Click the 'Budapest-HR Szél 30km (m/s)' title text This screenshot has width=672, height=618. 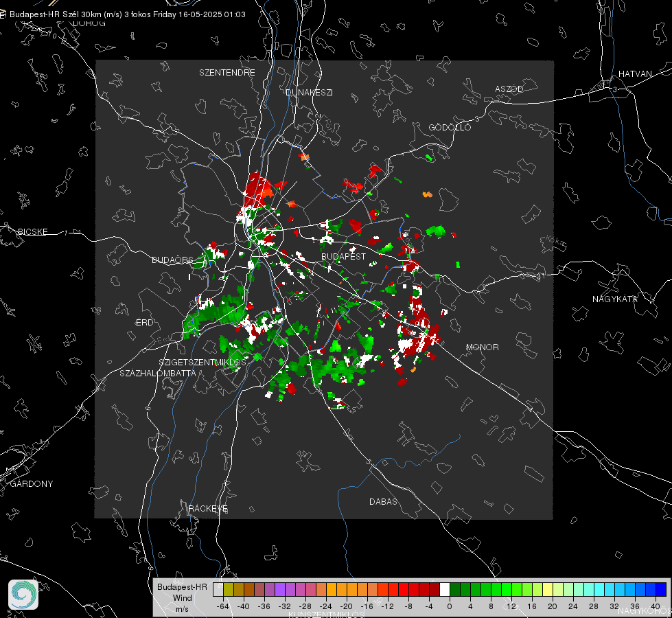66,14
